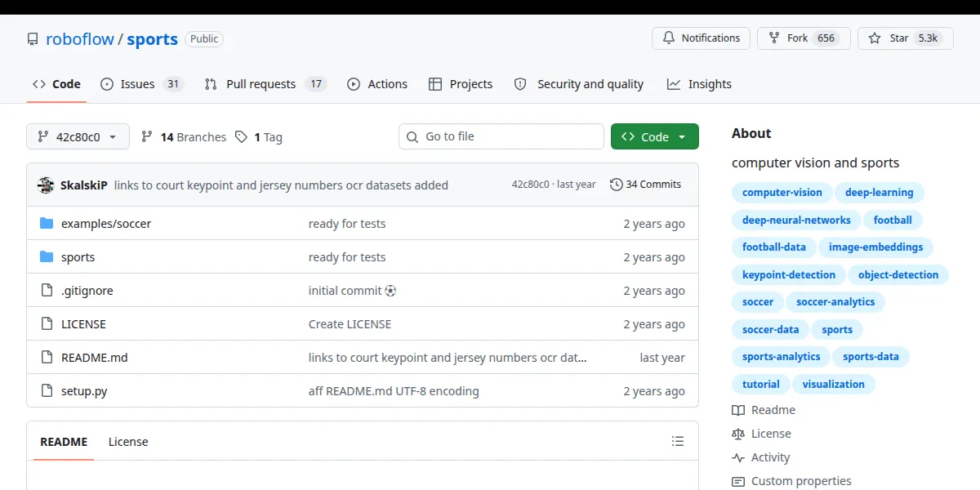Click the deep-learning topic tag
980x490 pixels.
click(880, 193)
